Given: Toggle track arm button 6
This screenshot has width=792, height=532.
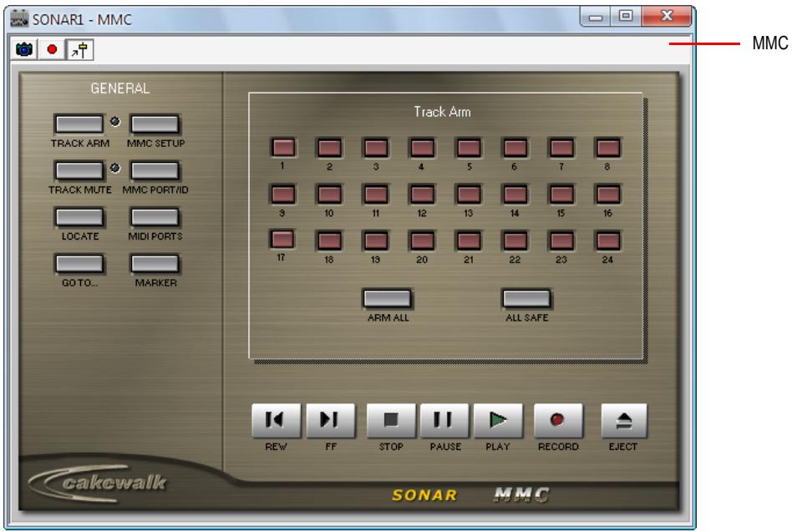Looking at the screenshot, I should coord(515,148).
